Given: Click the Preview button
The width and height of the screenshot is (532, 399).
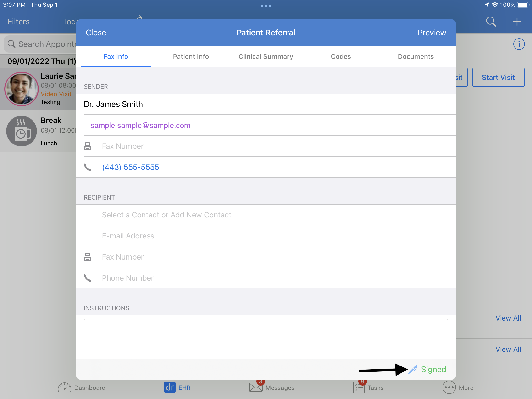Looking at the screenshot, I should (432, 32).
